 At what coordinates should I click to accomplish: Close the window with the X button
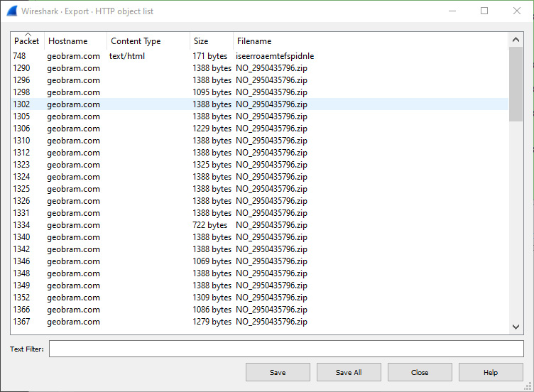[517, 11]
